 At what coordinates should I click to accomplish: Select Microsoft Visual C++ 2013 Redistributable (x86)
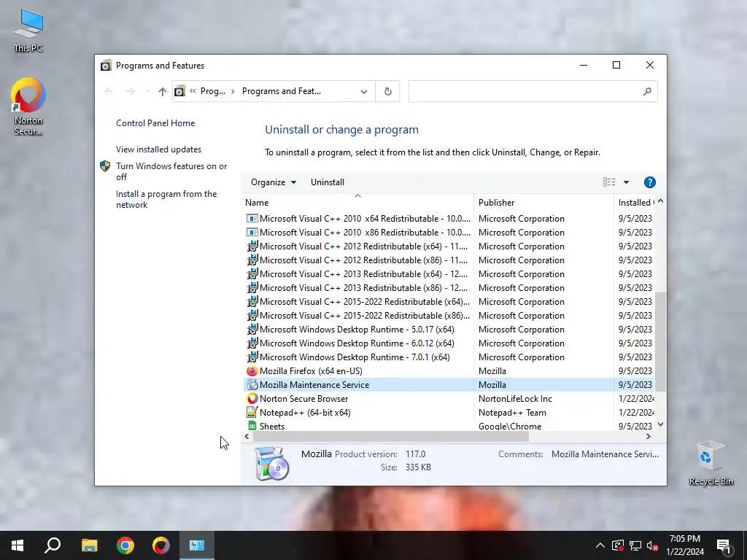pos(449,287)
